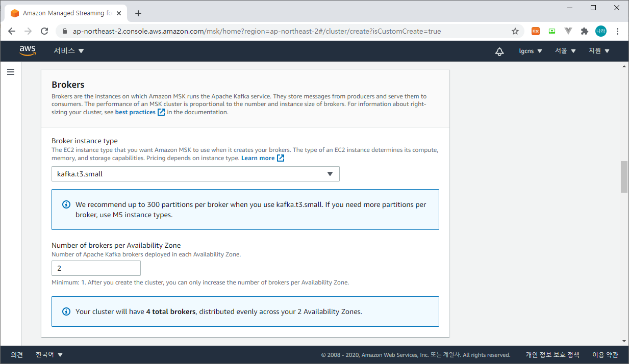Open the 지원 support menu
The image size is (629, 364).
pos(599,51)
